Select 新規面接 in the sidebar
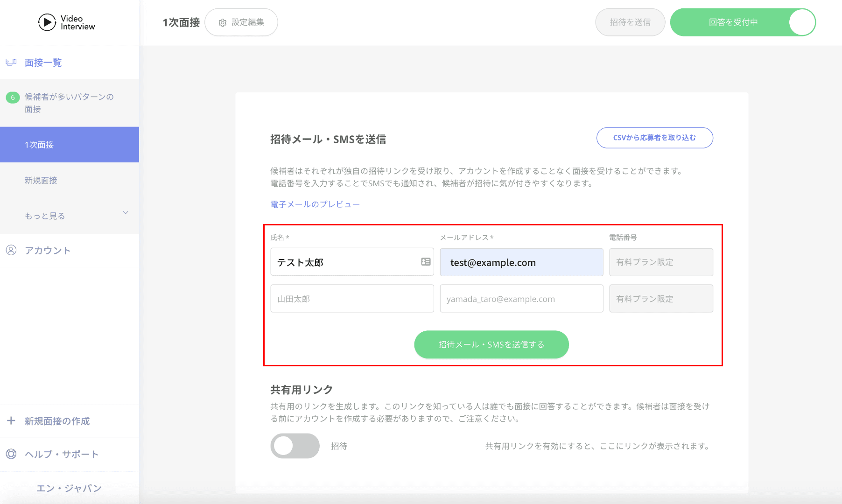The image size is (842, 504). point(69,180)
